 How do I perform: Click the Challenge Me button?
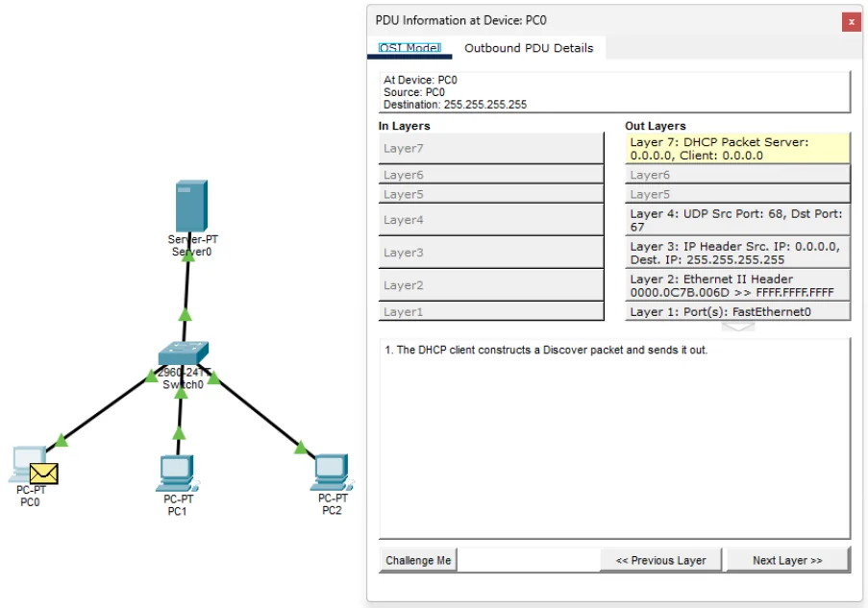pos(418,560)
